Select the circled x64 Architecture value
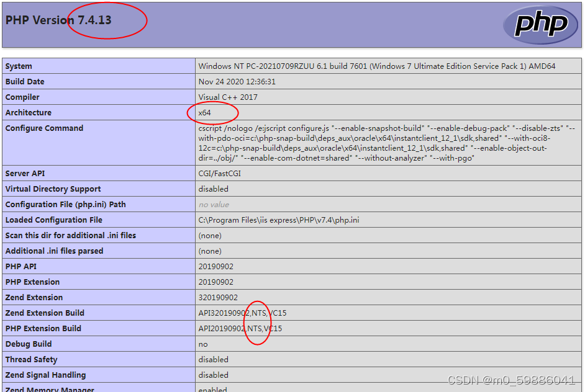Image resolution: width=585 pixels, height=392 pixels. coord(207,112)
